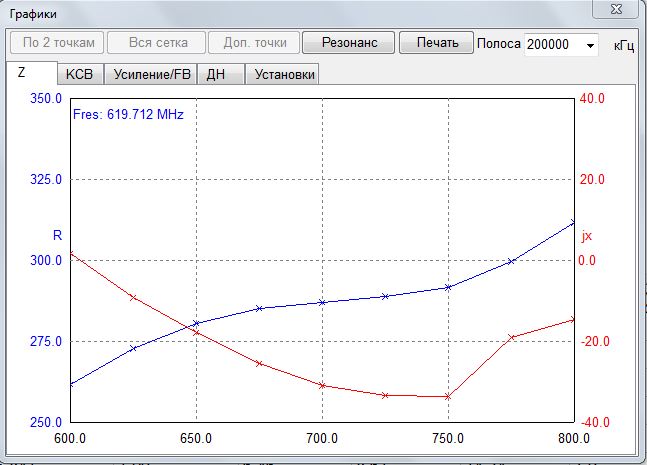This screenshot has height=465, width=647.
Task: Click the 350.0 left axis value
Action: (x=46, y=99)
